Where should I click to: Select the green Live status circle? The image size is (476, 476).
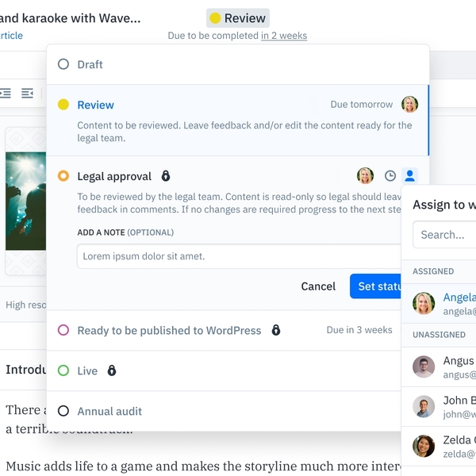tap(63, 370)
